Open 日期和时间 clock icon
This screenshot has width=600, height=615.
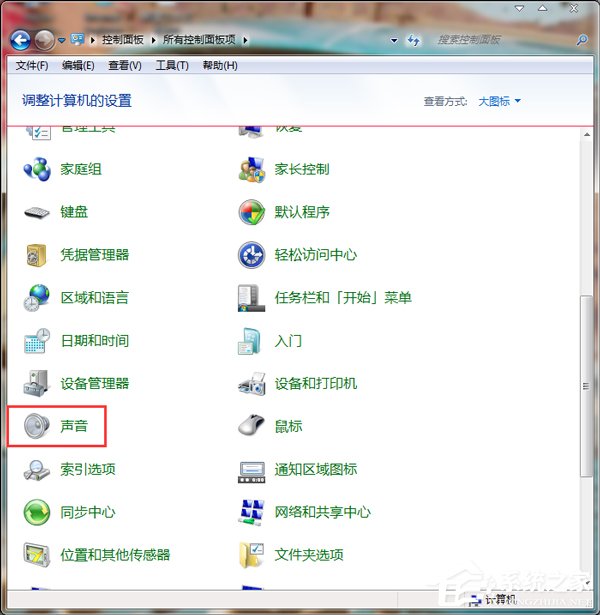coord(37,341)
